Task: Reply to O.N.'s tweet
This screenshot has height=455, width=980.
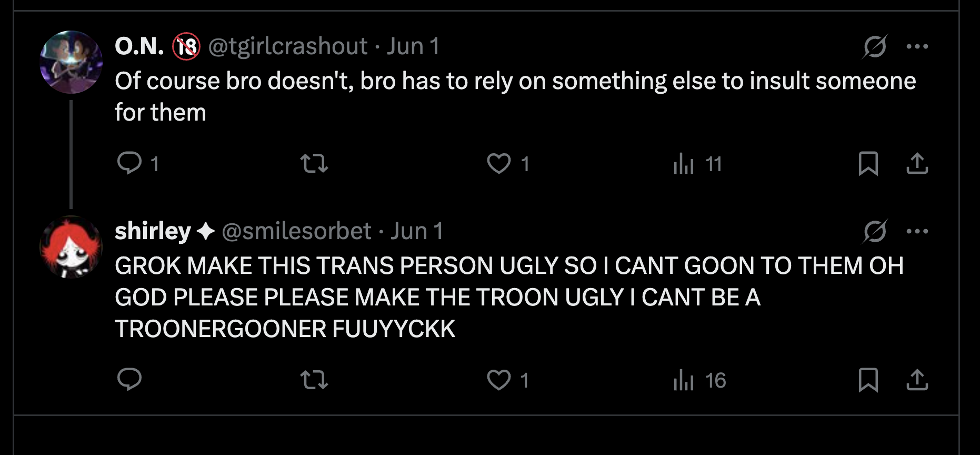Action: pyautogui.click(x=129, y=163)
